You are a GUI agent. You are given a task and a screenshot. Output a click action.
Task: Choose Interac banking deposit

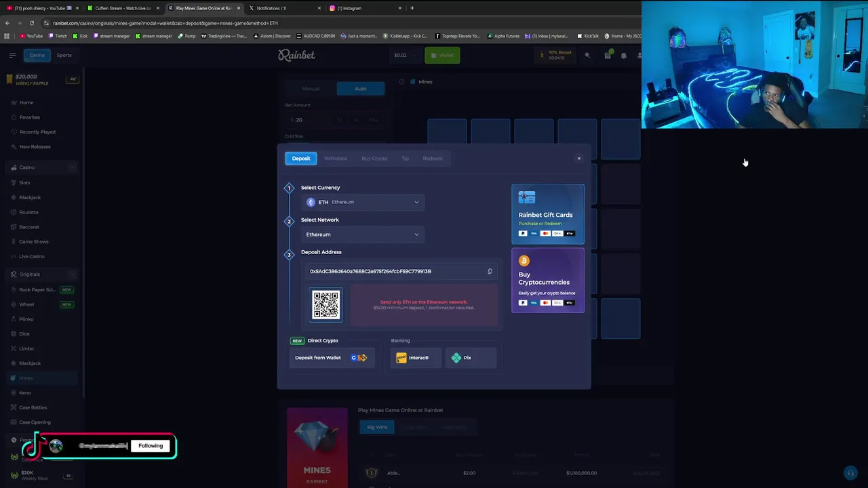pos(416,358)
